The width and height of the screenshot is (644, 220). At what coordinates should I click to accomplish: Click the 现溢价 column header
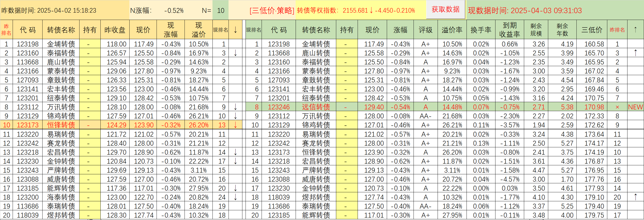199,30
